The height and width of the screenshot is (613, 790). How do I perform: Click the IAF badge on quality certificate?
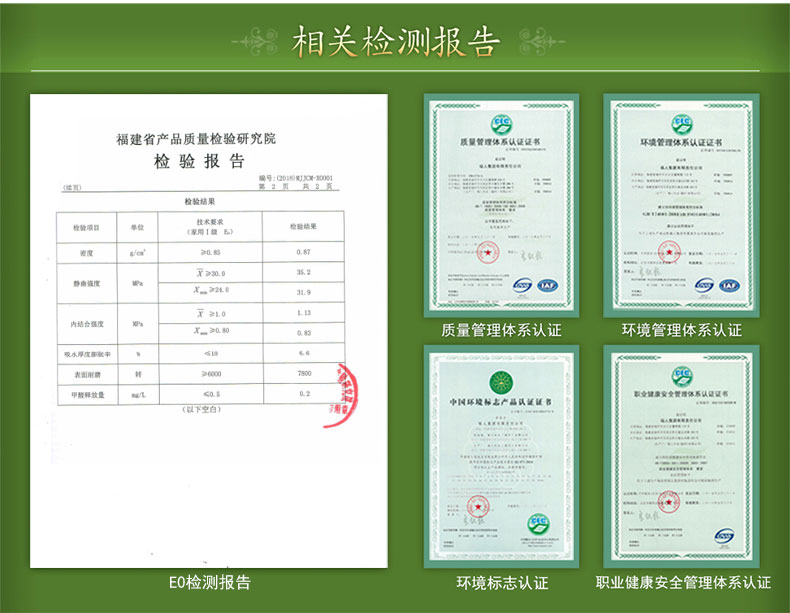click(547, 286)
